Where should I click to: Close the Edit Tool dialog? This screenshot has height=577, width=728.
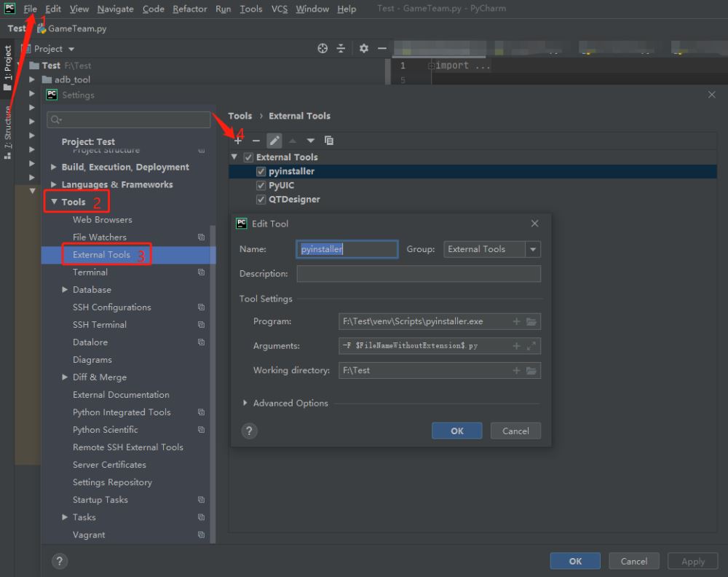[535, 224]
